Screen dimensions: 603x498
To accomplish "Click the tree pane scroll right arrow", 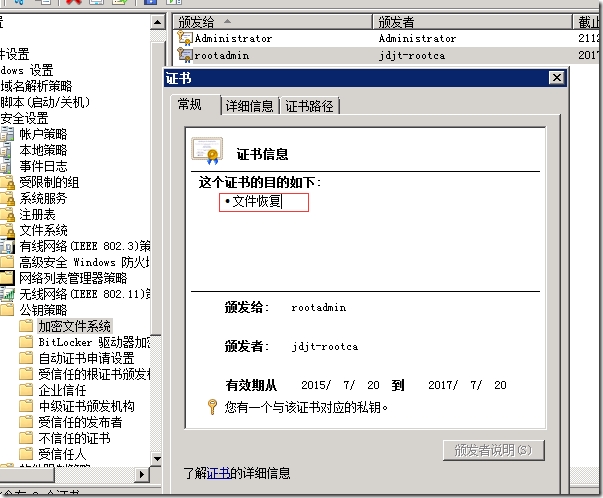I will click(x=142, y=474).
